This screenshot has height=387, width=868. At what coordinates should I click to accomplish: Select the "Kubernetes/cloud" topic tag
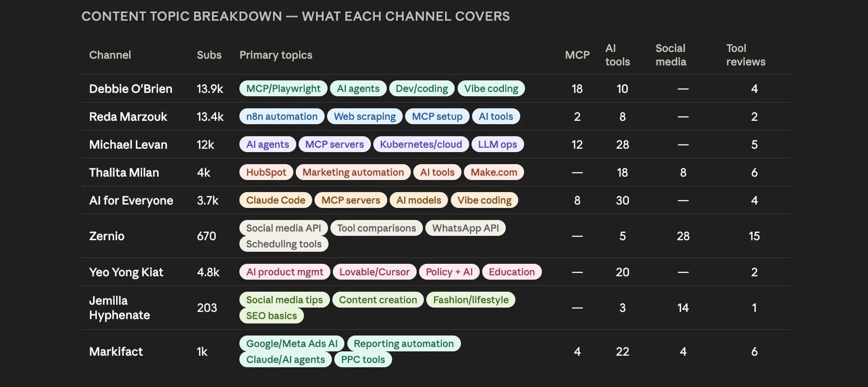tap(421, 144)
